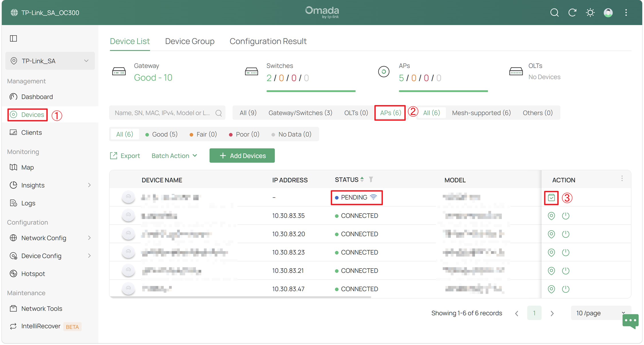Click the Add Devices button

[x=242, y=156]
